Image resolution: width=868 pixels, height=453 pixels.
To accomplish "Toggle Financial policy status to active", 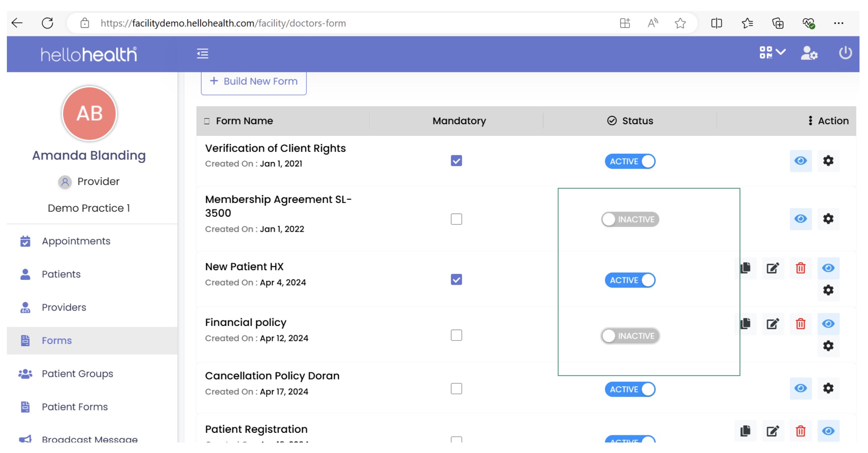I will pyautogui.click(x=630, y=336).
